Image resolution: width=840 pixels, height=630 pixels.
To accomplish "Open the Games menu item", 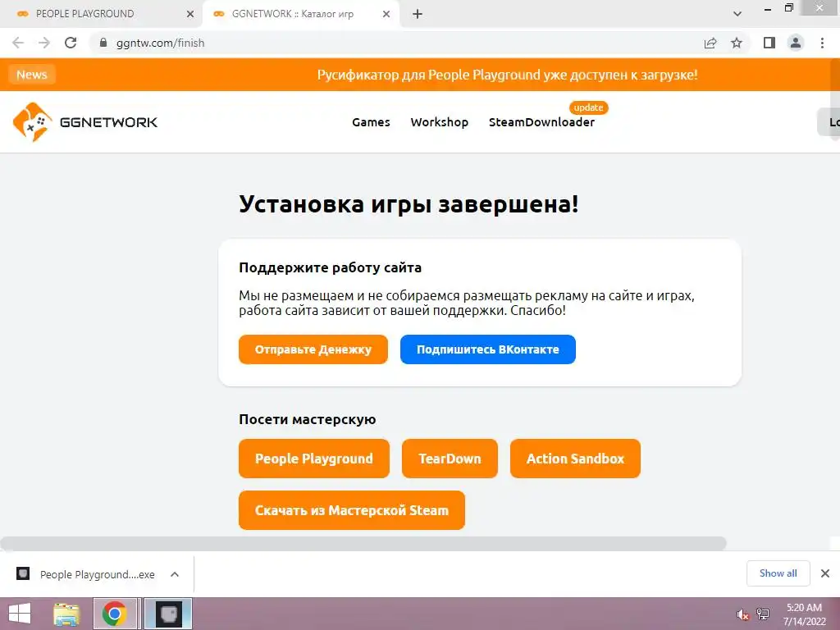I will pyautogui.click(x=371, y=122).
